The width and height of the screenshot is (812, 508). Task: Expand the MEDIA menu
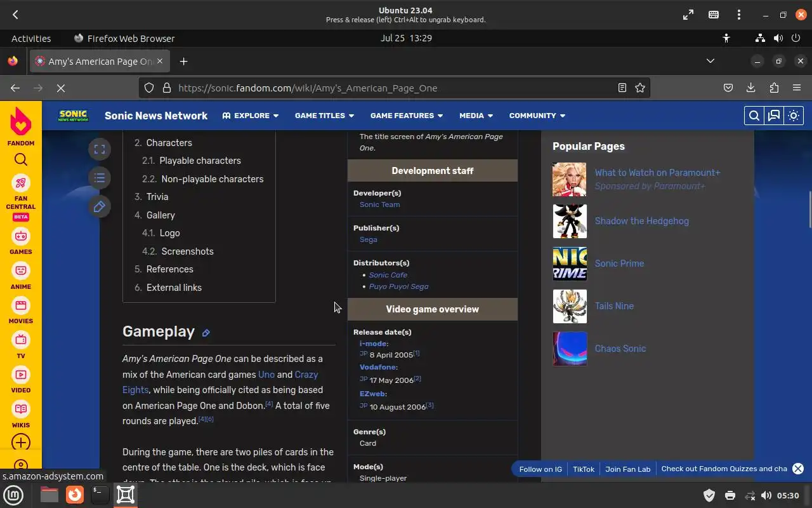476,116
